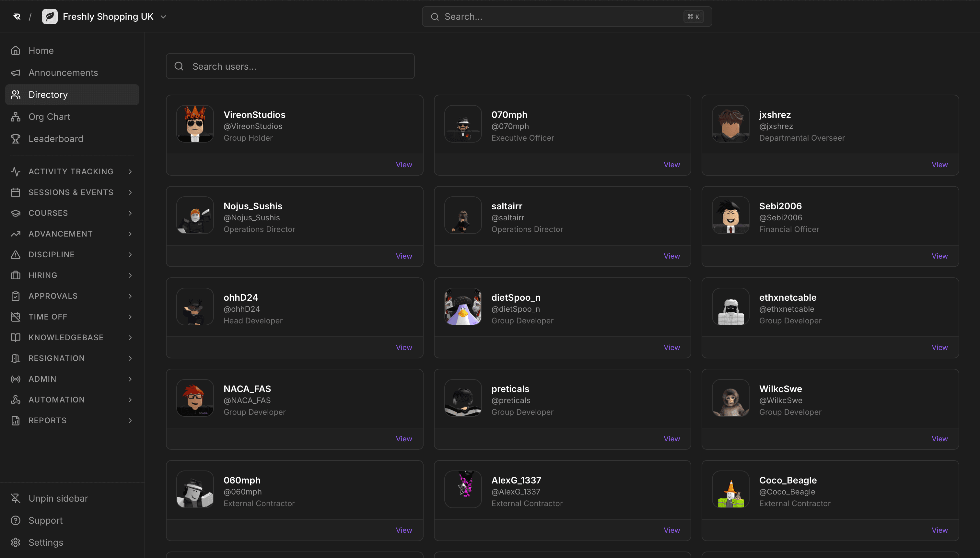Click the Automation icon in sidebar

pyautogui.click(x=16, y=400)
